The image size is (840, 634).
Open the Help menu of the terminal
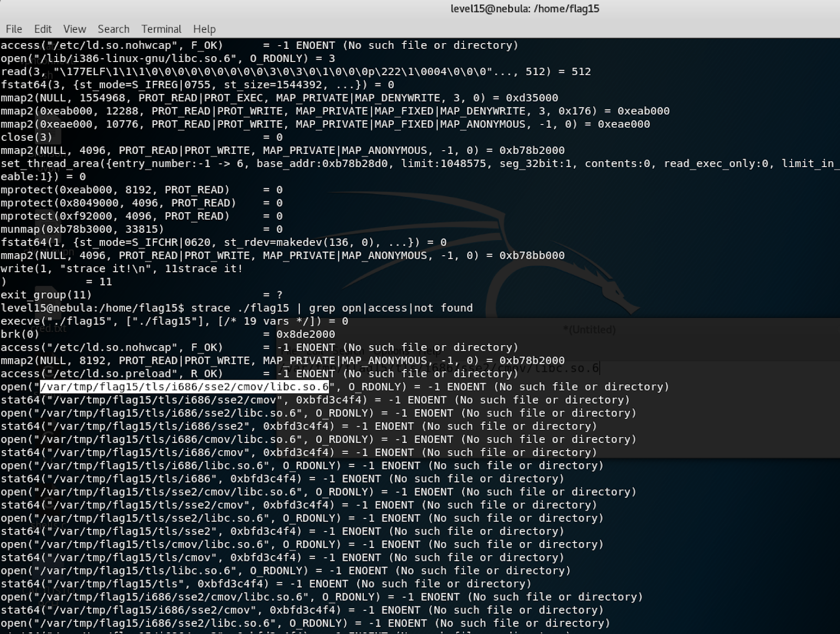(204, 29)
